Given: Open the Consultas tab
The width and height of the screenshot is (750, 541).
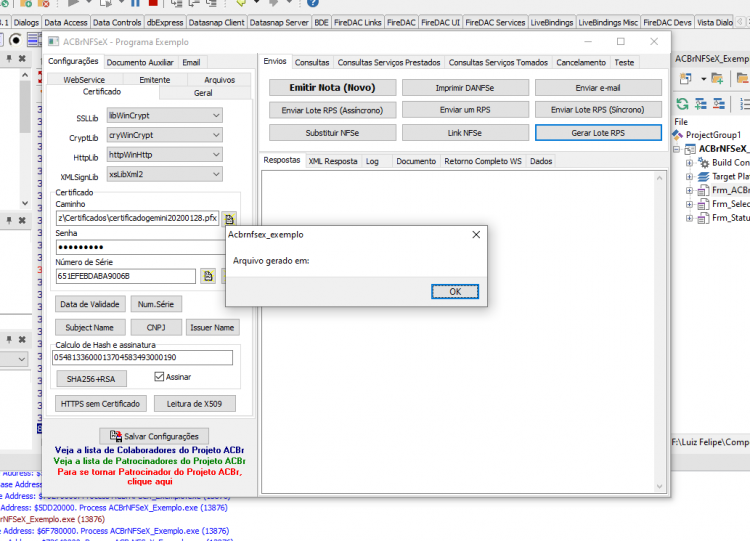Looking at the screenshot, I should click(312, 62).
